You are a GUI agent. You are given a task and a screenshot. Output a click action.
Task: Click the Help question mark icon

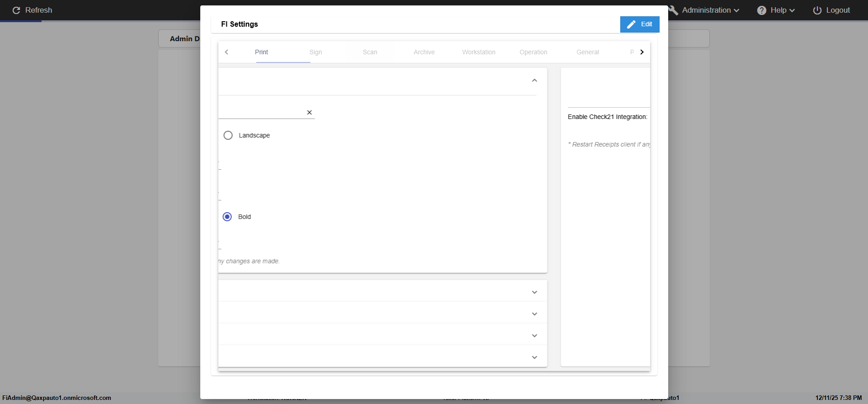coord(762,10)
